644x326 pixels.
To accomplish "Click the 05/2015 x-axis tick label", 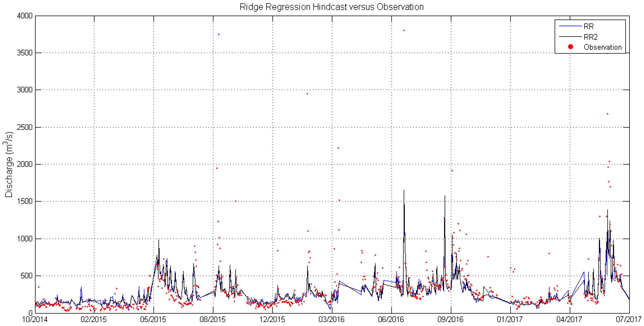I will pyautogui.click(x=153, y=320).
